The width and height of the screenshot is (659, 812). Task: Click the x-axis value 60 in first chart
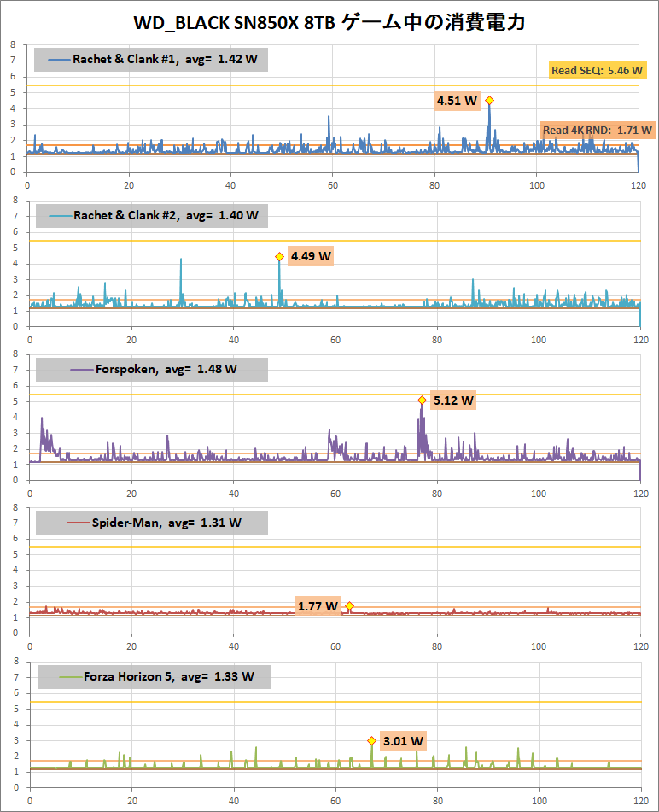[x=332, y=185]
